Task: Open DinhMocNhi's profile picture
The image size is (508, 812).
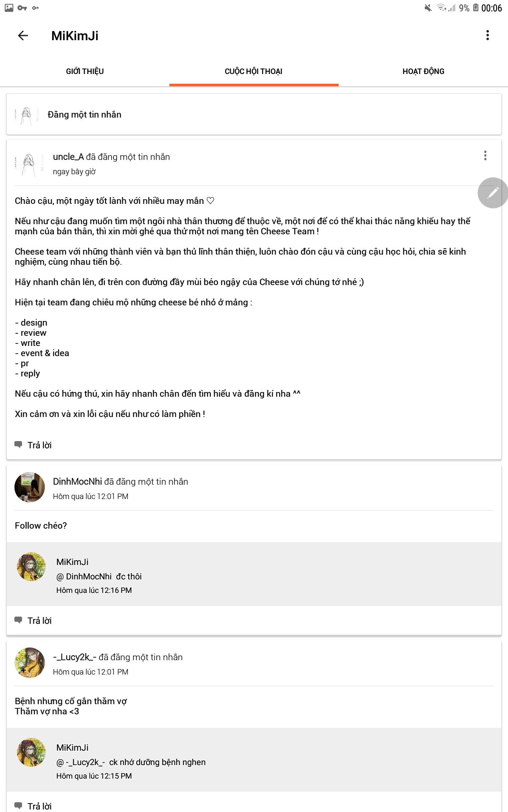Action: (30, 487)
